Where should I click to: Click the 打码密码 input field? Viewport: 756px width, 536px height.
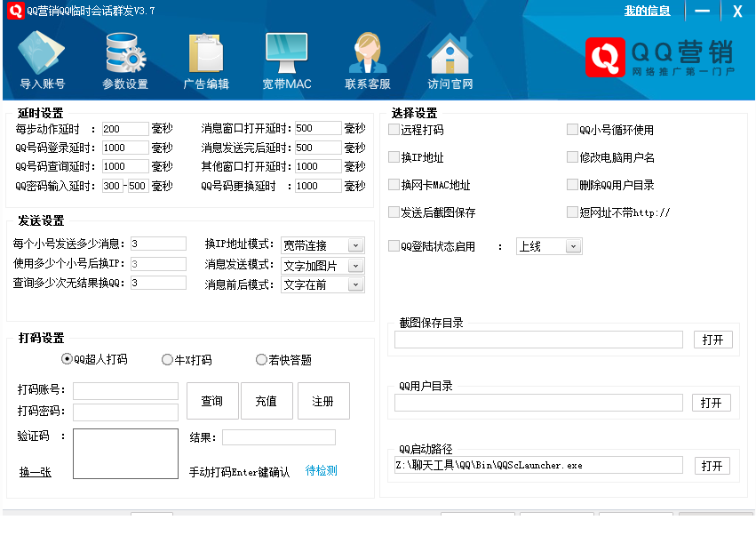125,412
